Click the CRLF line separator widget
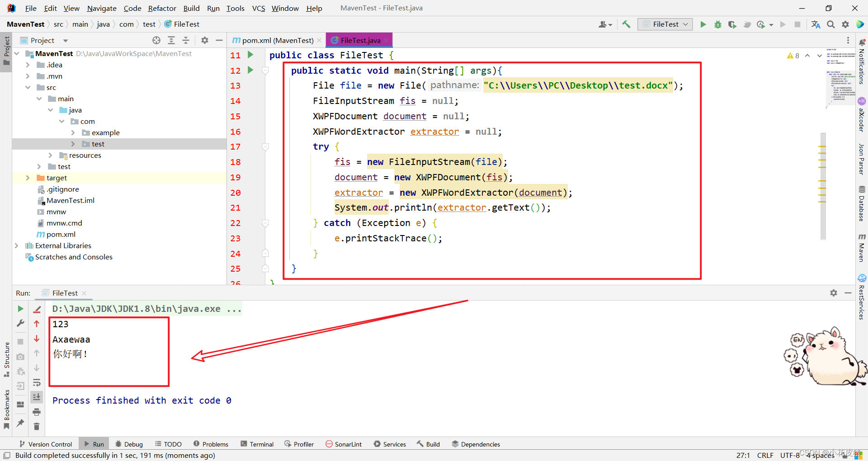Image resolution: width=868 pixels, height=461 pixels. [765, 455]
